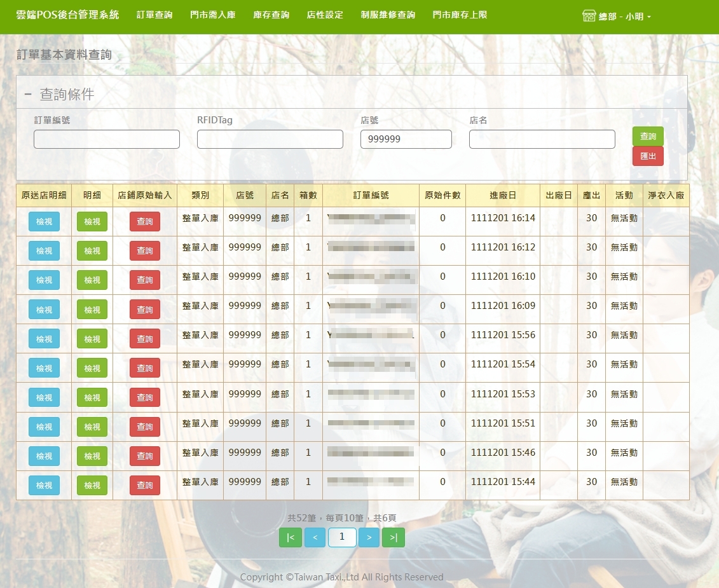Focus the 訂單編號 input field
Screen dimensions: 719x588
click(x=107, y=139)
